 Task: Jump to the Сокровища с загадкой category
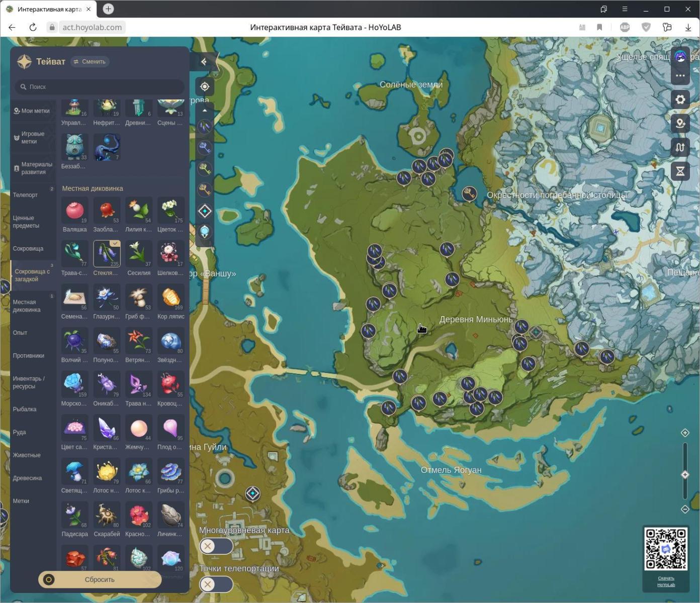pyautogui.click(x=33, y=275)
